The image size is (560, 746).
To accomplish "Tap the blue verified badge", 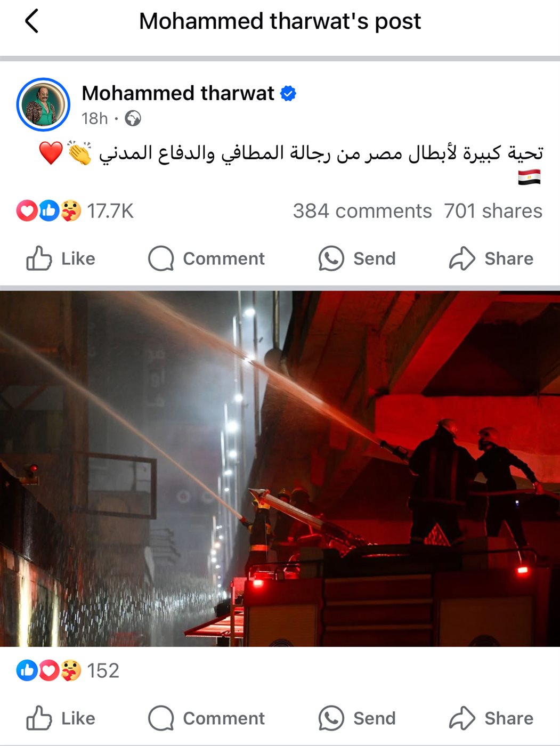I will [288, 93].
